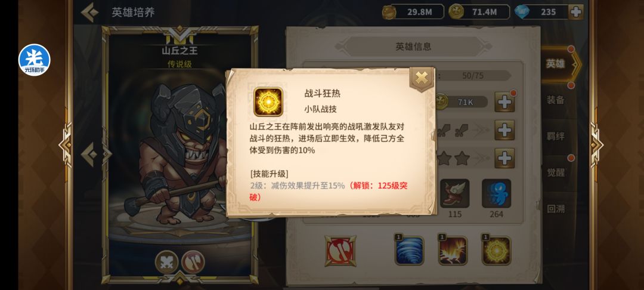This screenshot has width=644, height=290.
Task: Switch to the 觉醒 tab
Action: coord(556,172)
